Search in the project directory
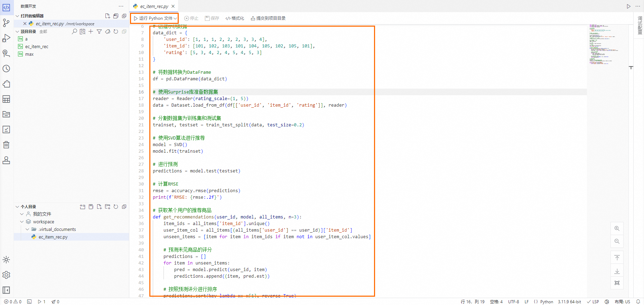The image size is (644, 305). pos(74,32)
